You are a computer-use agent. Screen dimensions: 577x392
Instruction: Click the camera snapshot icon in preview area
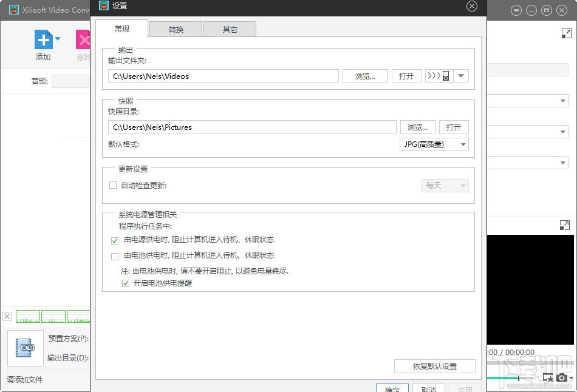562,377
